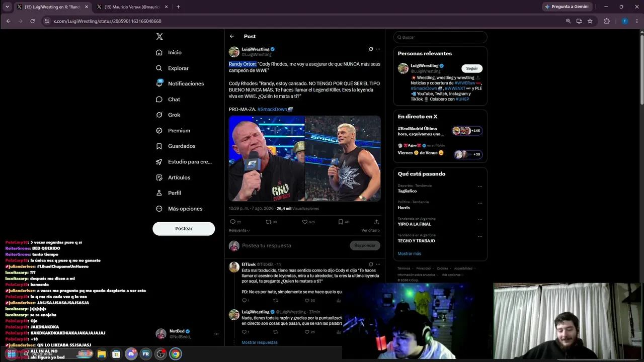
Task: Open the Chrome profile avatar
Action: (625, 21)
